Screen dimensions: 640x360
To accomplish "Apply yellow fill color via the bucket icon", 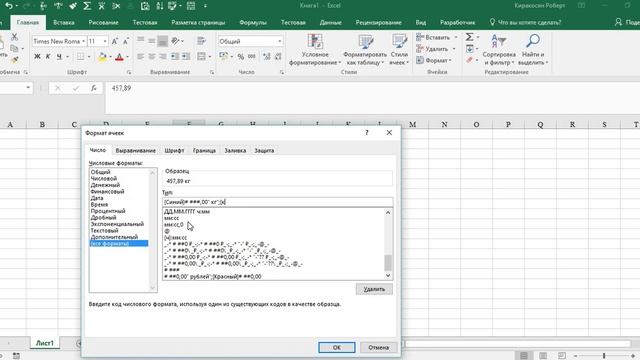I will [x=102, y=57].
